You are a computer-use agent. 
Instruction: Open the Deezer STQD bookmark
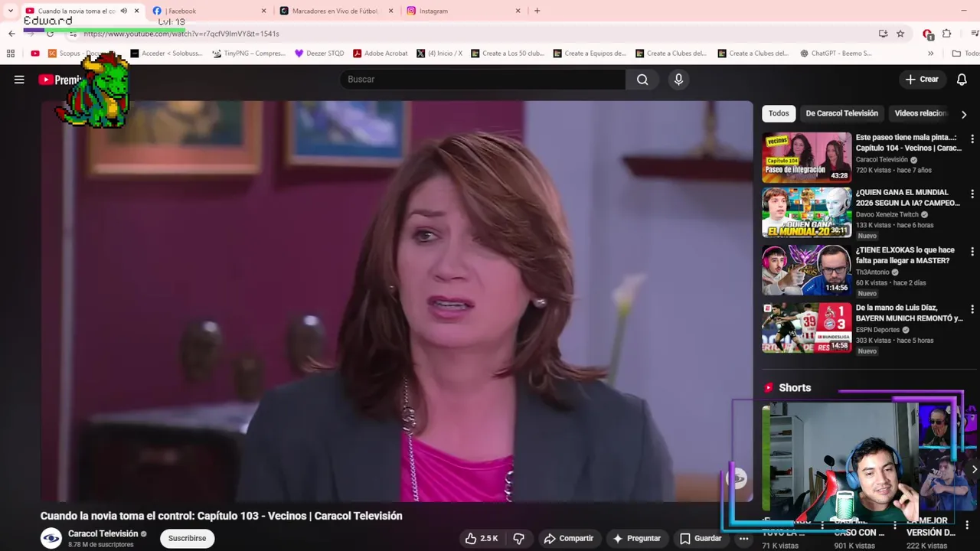tap(319, 54)
